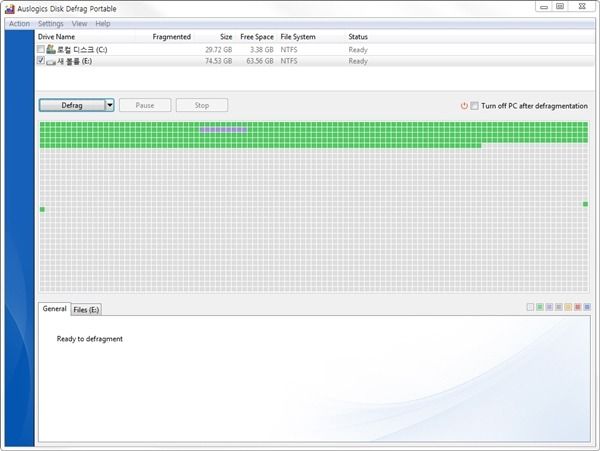Click the lone green block at the map's left edge

(42, 209)
